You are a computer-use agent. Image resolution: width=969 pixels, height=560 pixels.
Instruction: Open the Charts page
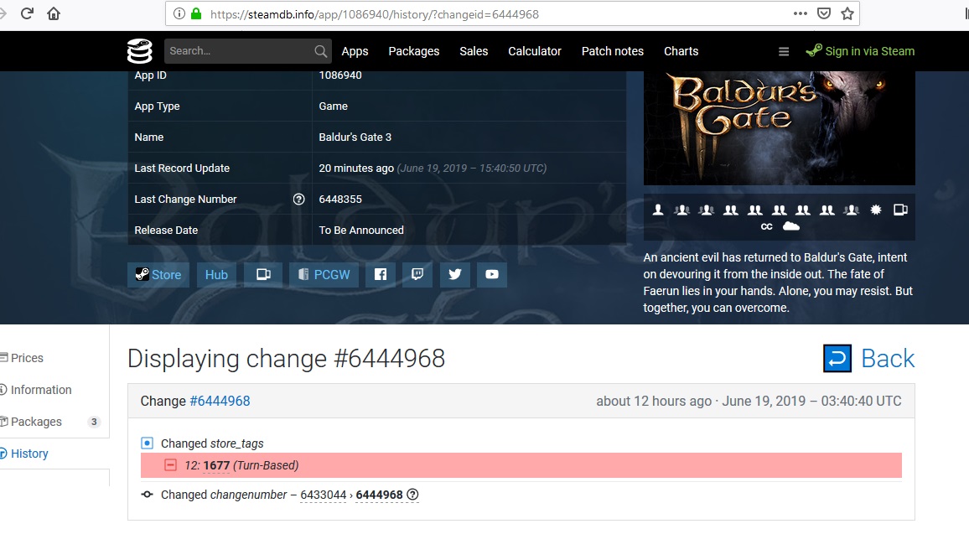(x=681, y=51)
